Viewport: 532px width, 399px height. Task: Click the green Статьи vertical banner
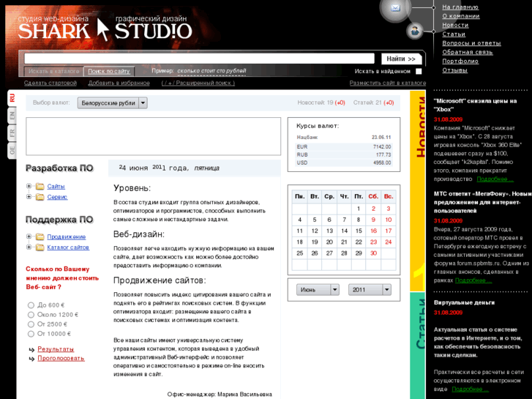pyautogui.click(x=417, y=346)
